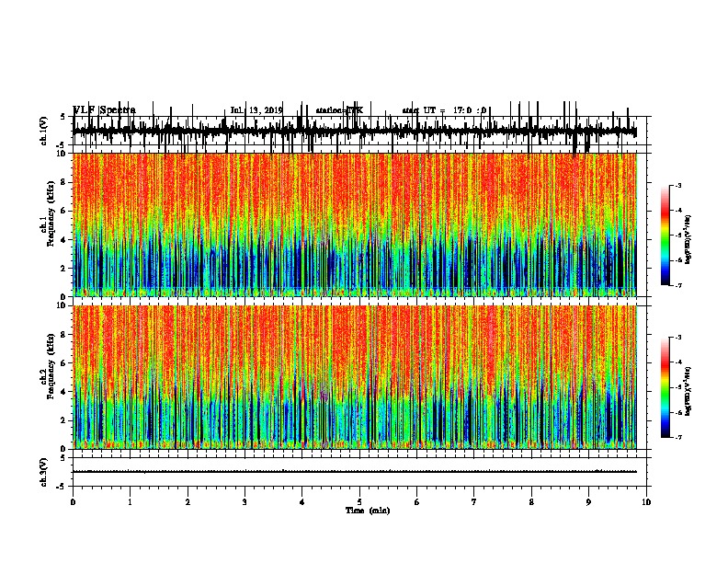Click the "10" frequency tick of ch.1 spectrogram

point(61,154)
